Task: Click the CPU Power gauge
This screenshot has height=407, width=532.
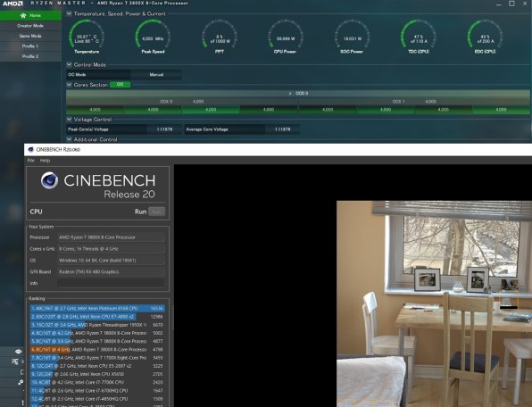Action: [x=286, y=37]
